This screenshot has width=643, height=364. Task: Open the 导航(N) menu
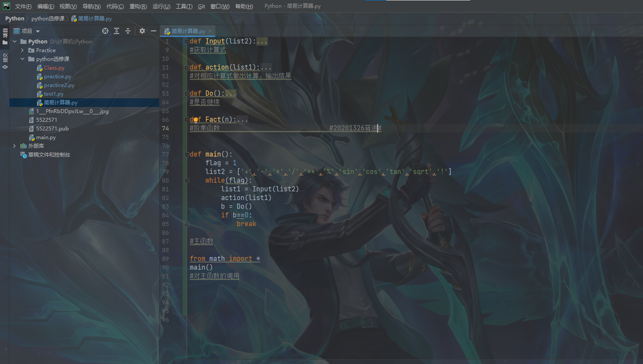coord(91,7)
